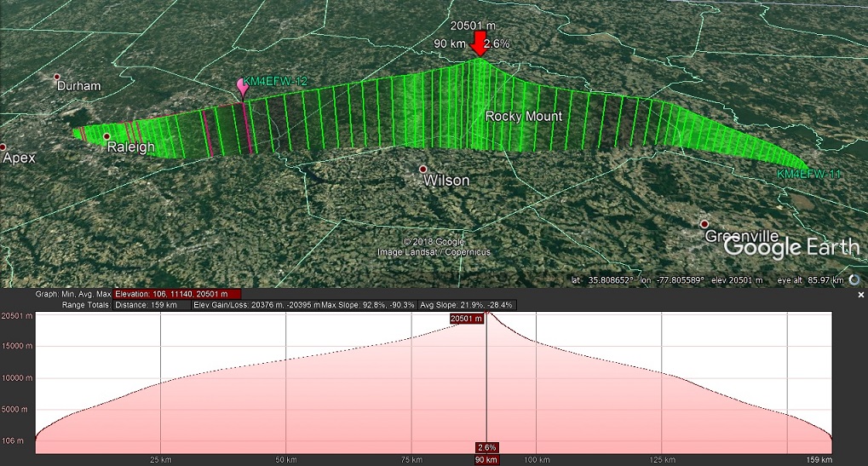
Task: Close the elevation profile panel
Action: (860, 294)
